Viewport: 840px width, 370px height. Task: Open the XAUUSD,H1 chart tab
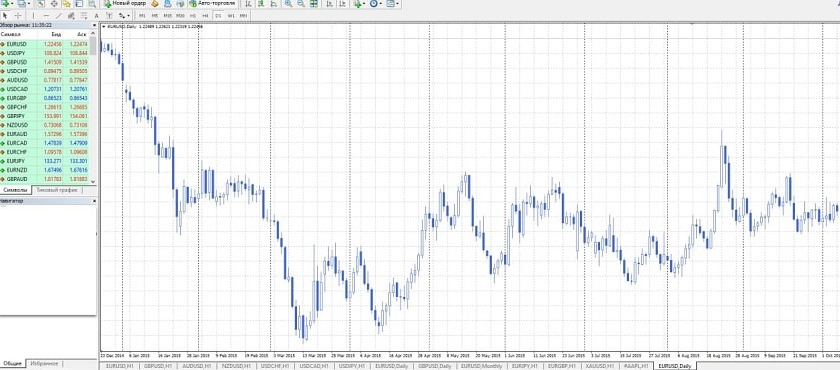coord(599,366)
